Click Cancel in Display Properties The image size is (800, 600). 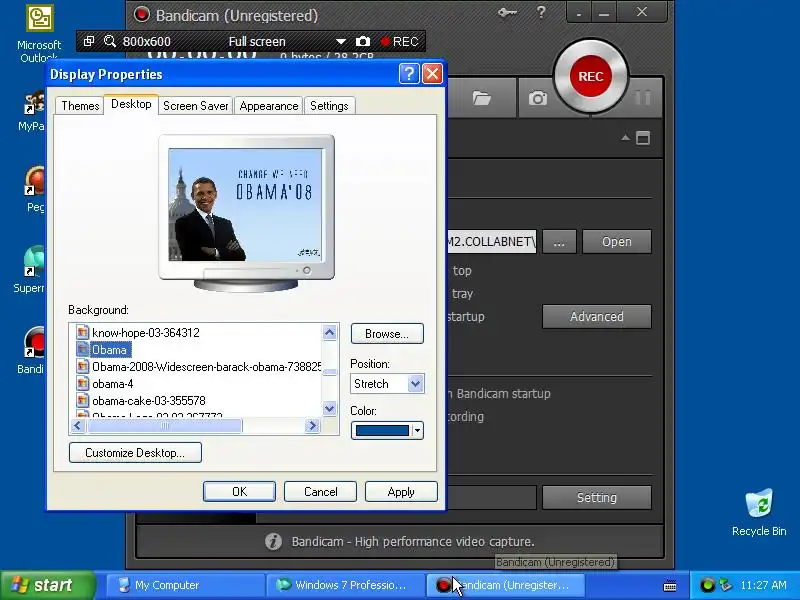320,491
